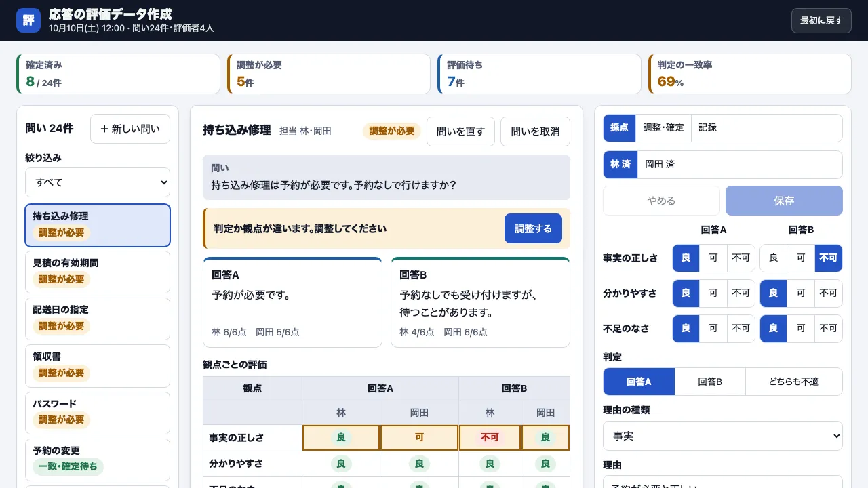Image resolution: width=868 pixels, height=488 pixels.
Task: Click the 可 cell in 事実の正しさ row
Action: (419, 438)
